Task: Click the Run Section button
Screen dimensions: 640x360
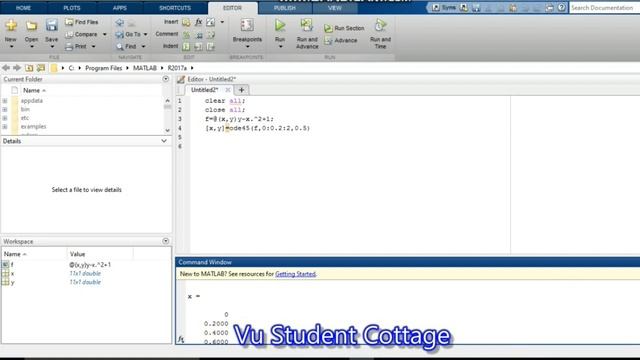Action: [x=344, y=28]
